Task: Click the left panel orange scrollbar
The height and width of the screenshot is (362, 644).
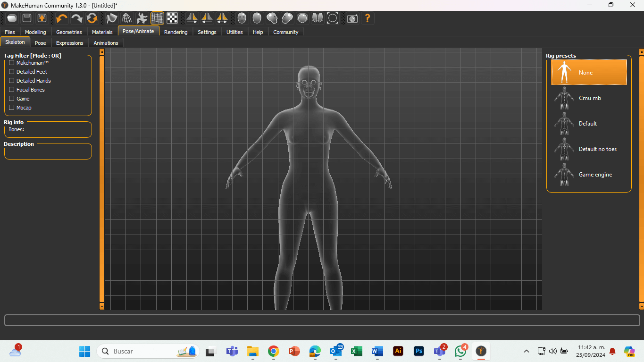Action: click(102, 179)
